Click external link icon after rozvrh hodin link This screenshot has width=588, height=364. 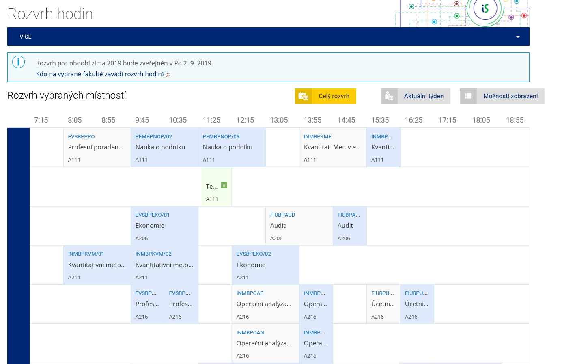click(168, 75)
